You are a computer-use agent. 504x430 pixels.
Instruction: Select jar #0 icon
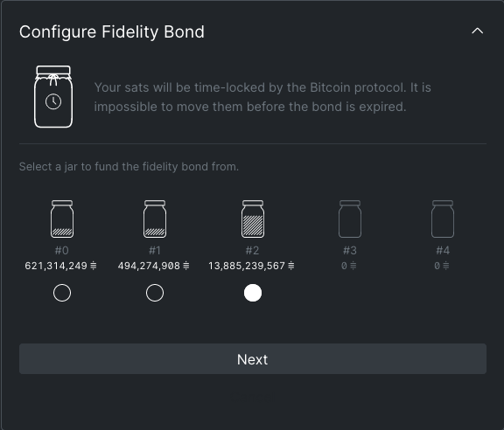point(62,219)
